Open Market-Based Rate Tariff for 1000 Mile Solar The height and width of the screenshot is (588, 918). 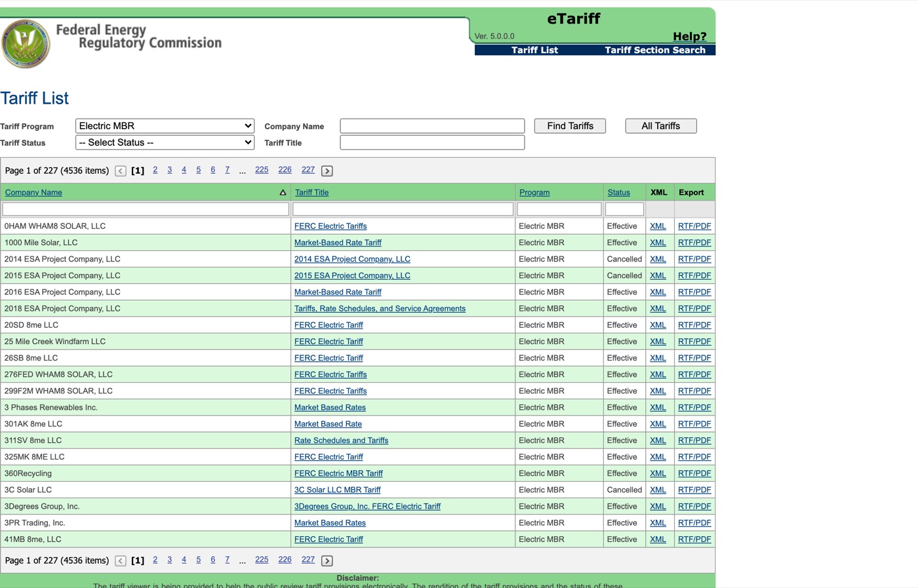pos(338,243)
